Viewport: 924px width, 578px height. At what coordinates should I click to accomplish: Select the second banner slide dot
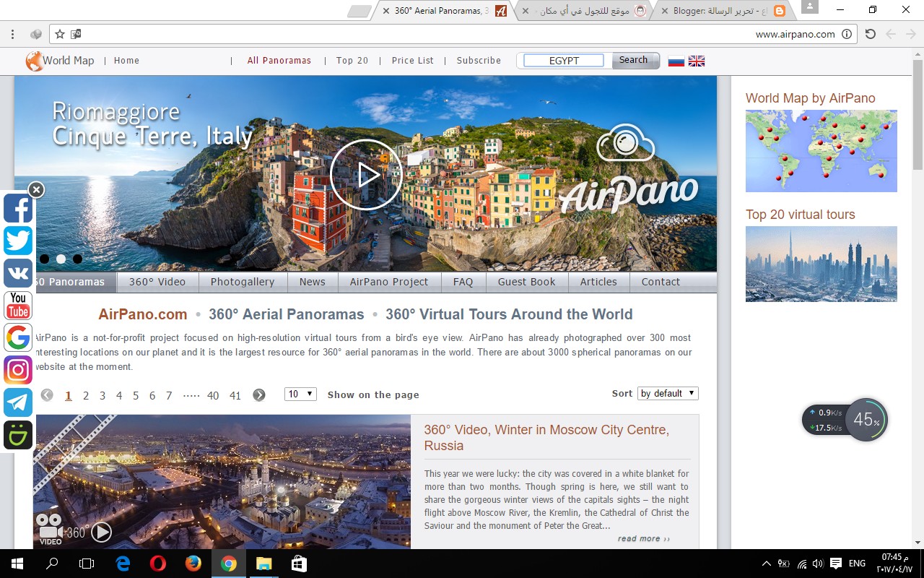pyautogui.click(x=61, y=259)
